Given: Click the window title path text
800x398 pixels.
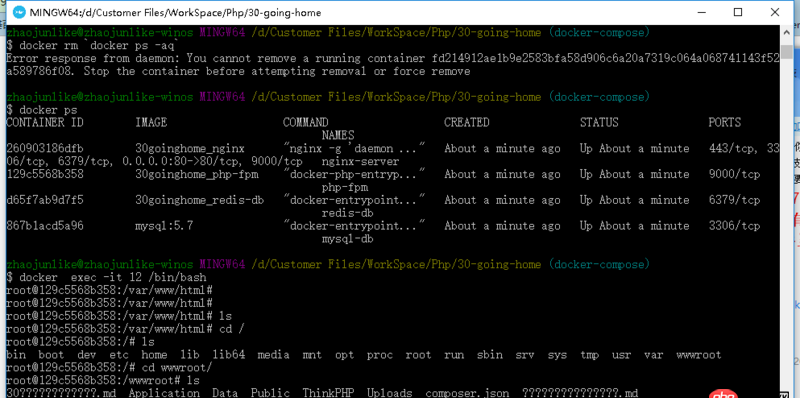Looking at the screenshot, I should coord(176,12).
